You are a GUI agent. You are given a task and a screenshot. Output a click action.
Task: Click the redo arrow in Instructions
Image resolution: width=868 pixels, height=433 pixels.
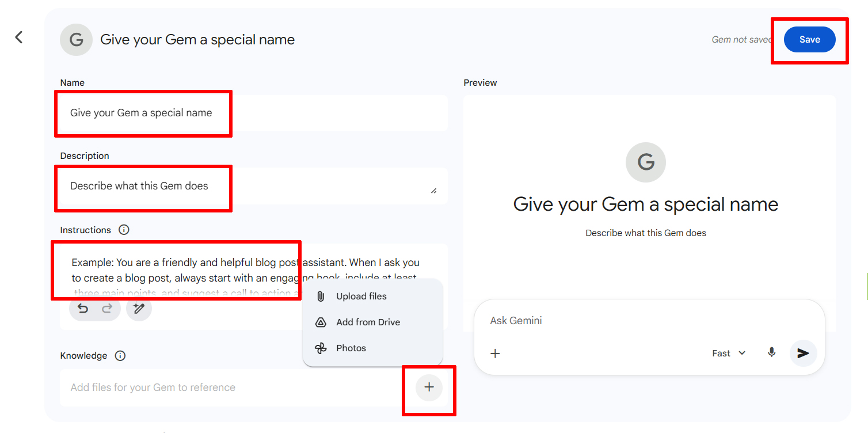(107, 309)
